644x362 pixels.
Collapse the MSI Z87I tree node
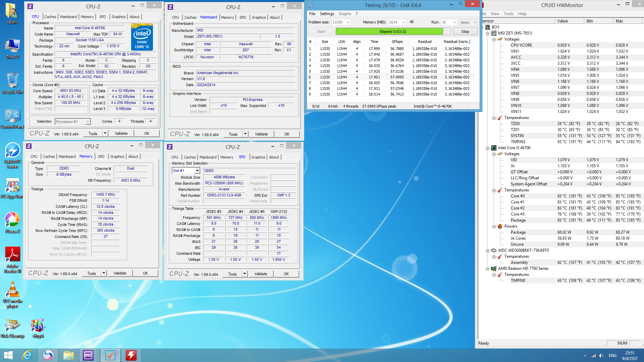(488, 33)
